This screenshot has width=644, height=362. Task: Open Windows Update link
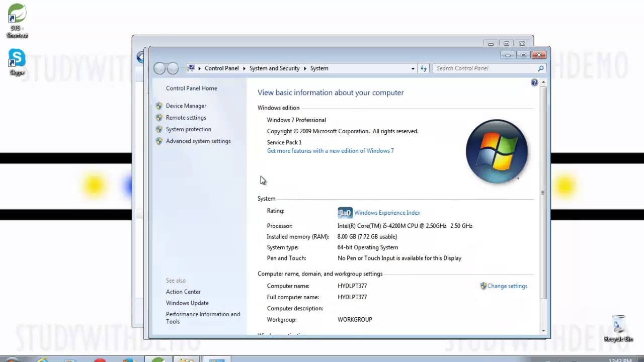(x=187, y=303)
